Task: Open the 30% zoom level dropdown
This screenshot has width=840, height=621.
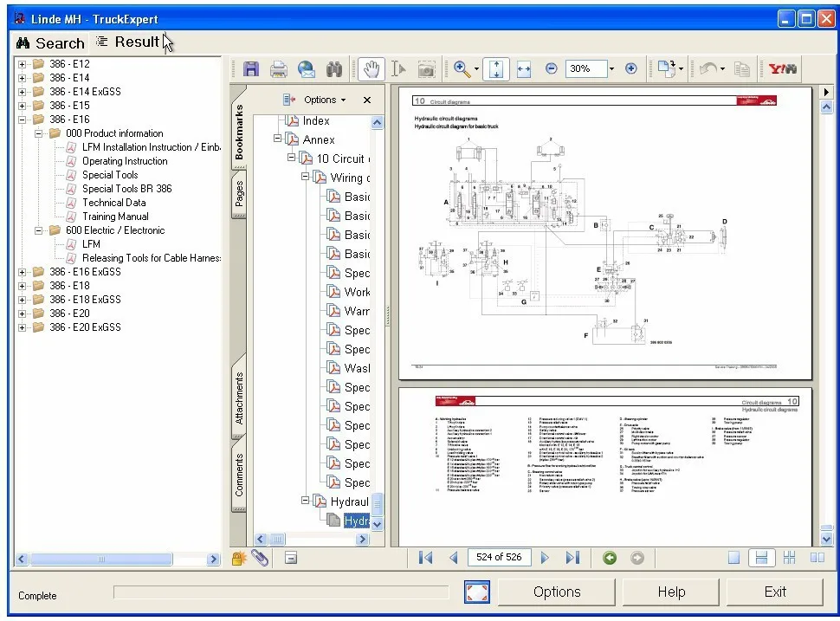Action: tap(611, 68)
